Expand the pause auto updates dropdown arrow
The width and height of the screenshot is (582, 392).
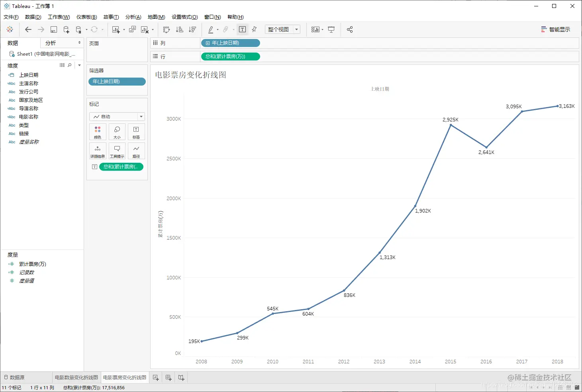click(86, 29)
